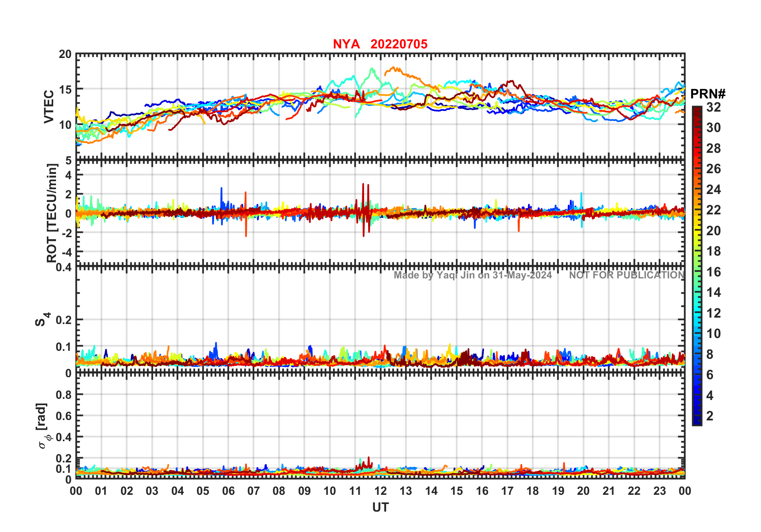
Task: Click x-axis hour tick label 12
Action: click(380, 491)
